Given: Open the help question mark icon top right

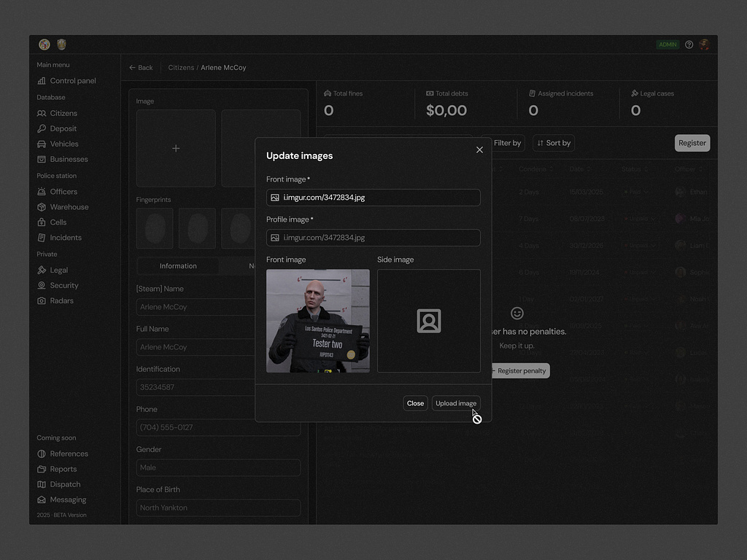Looking at the screenshot, I should 688,44.
